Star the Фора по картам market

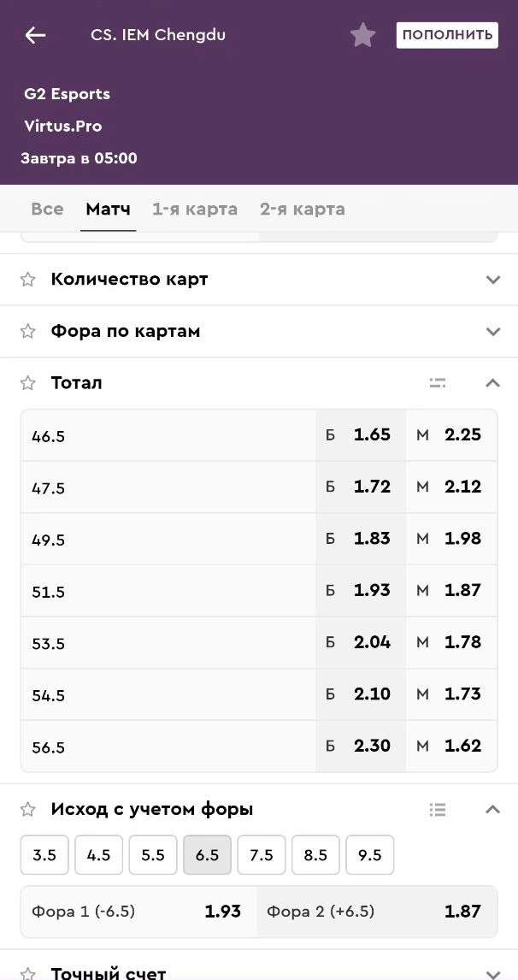(x=28, y=332)
